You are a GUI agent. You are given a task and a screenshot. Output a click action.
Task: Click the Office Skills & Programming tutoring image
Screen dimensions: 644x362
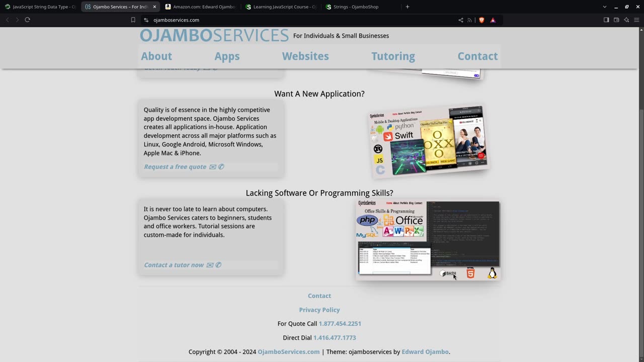(x=428, y=240)
